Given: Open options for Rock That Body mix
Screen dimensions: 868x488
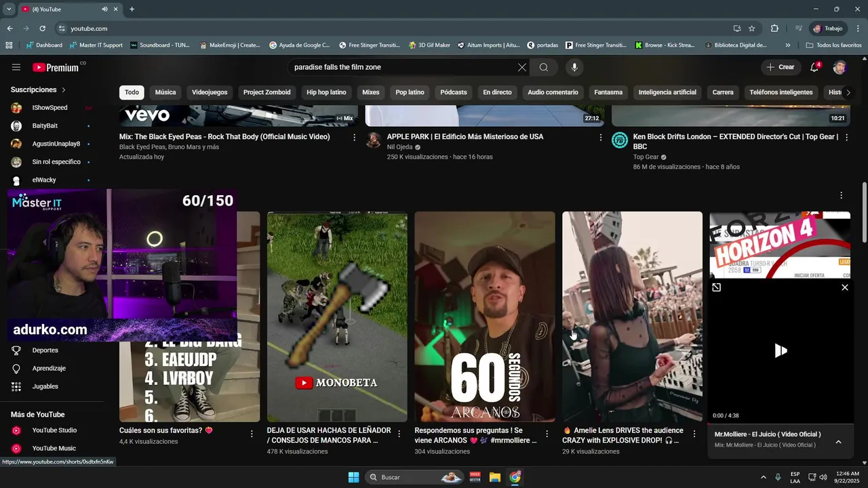Looking at the screenshot, I should (354, 137).
